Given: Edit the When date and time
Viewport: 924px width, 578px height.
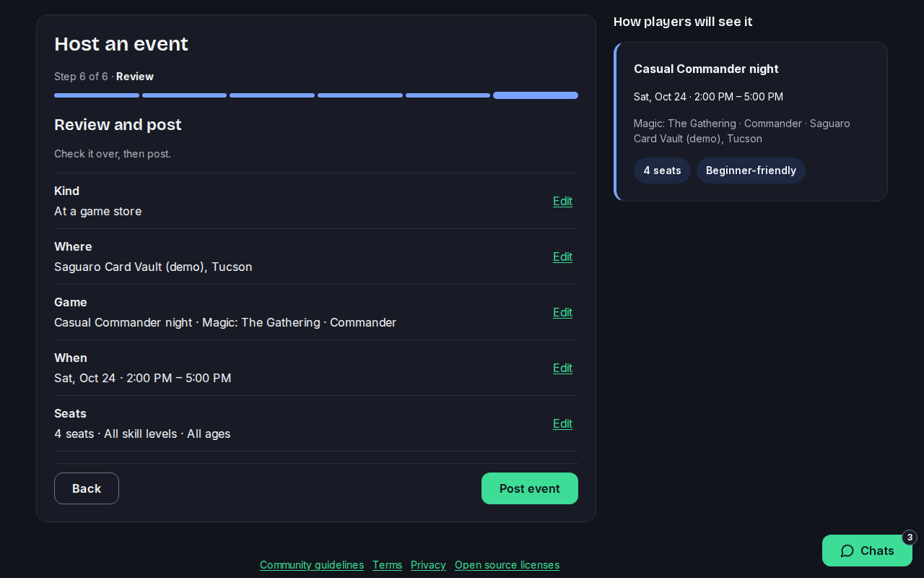Looking at the screenshot, I should [562, 368].
